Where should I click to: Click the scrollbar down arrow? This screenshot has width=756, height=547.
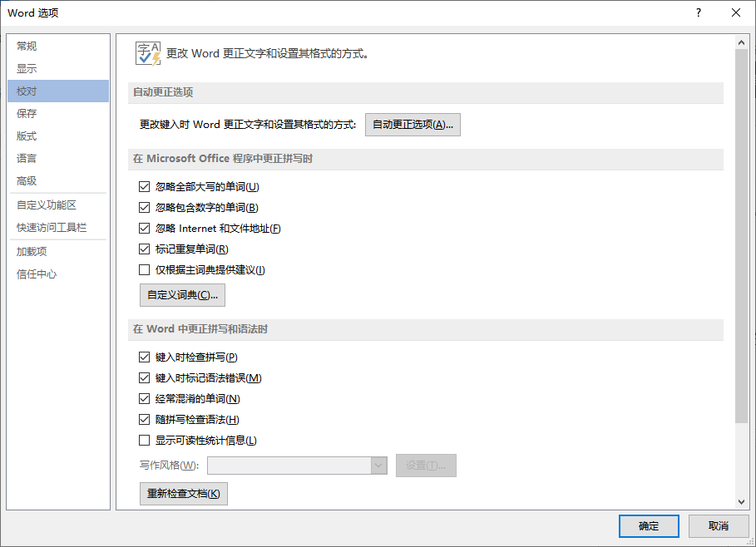pyautogui.click(x=742, y=502)
